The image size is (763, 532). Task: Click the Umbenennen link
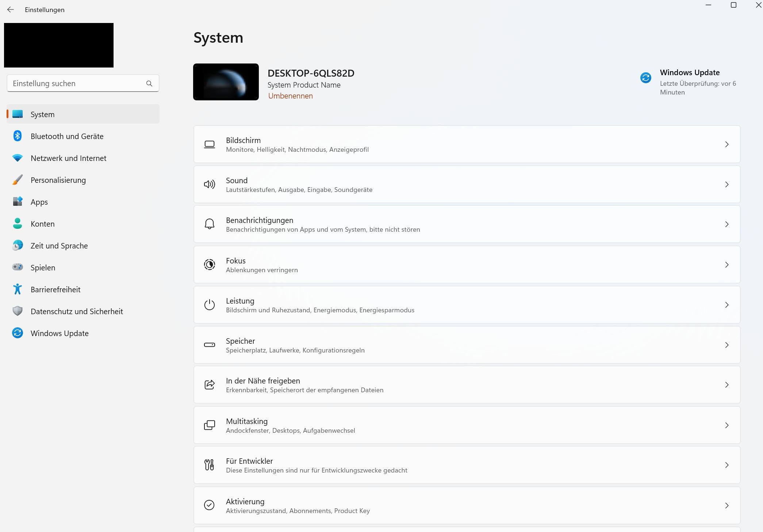click(290, 96)
